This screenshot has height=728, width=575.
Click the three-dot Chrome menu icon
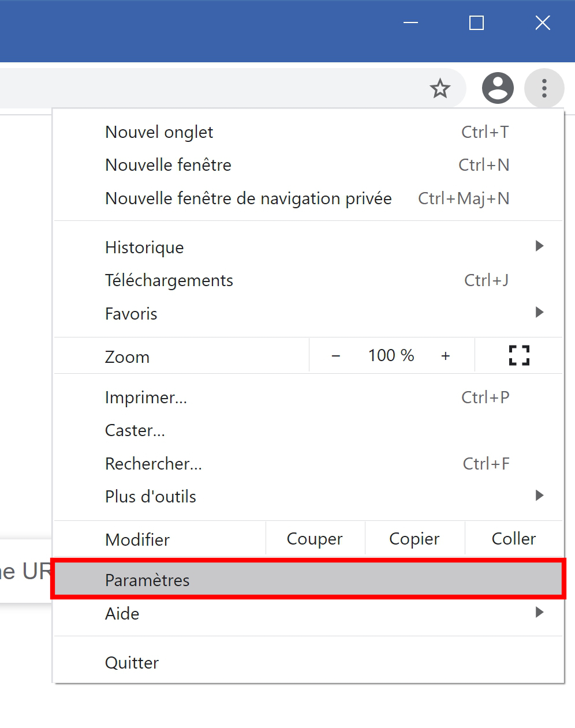tap(544, 88)
